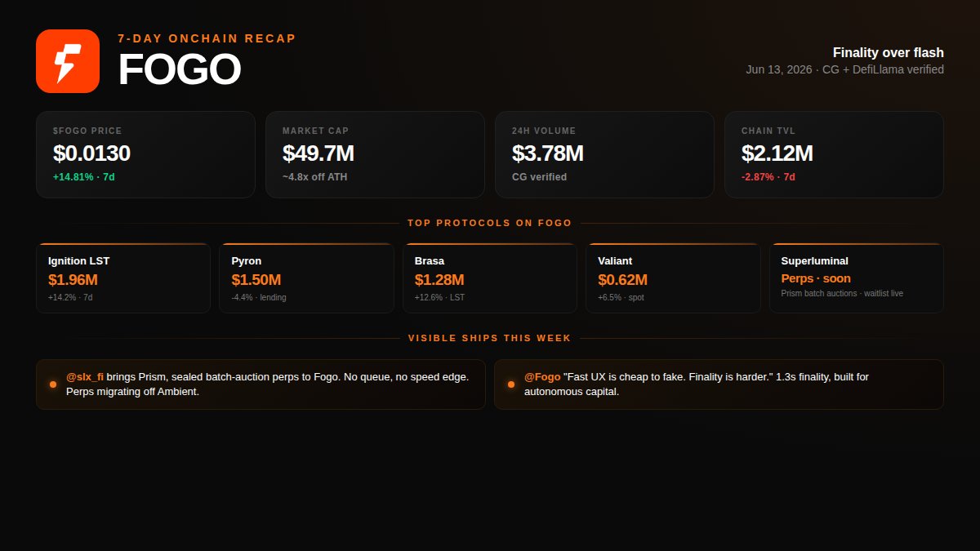The width and height of the screenshot is (980, 551).
Task: Click the $0.0130 price value
Action: tap(91, 153)
